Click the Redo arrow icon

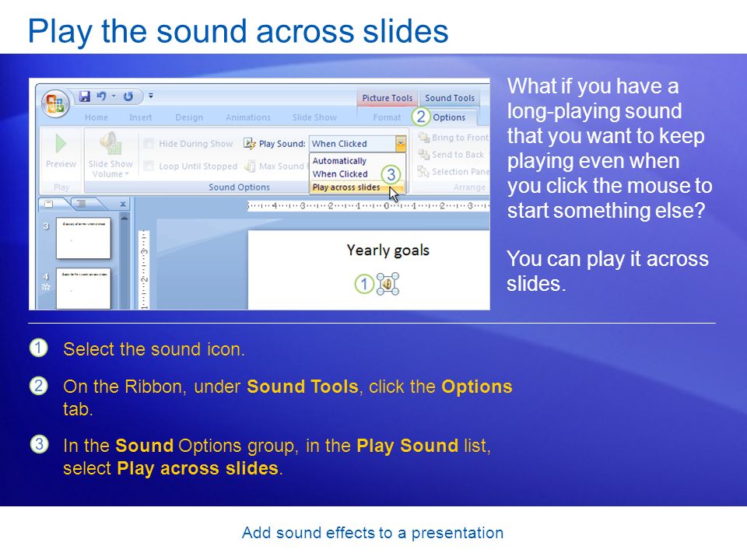(x=128, y=96)
